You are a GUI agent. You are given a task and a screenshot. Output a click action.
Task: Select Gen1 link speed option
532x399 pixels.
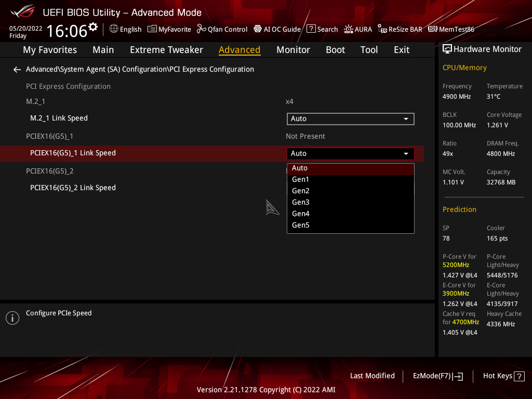click(x=351, y=179)
